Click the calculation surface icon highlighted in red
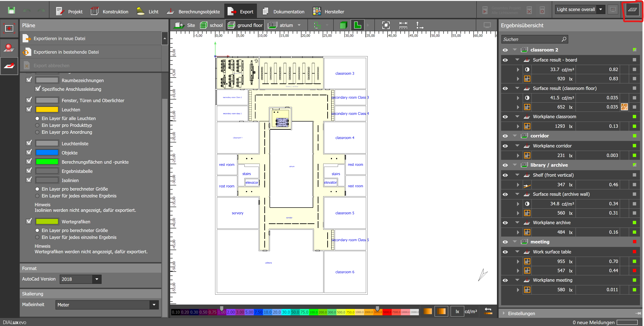The height and width of the screenshot is (326, 644). tap(632, 10)
